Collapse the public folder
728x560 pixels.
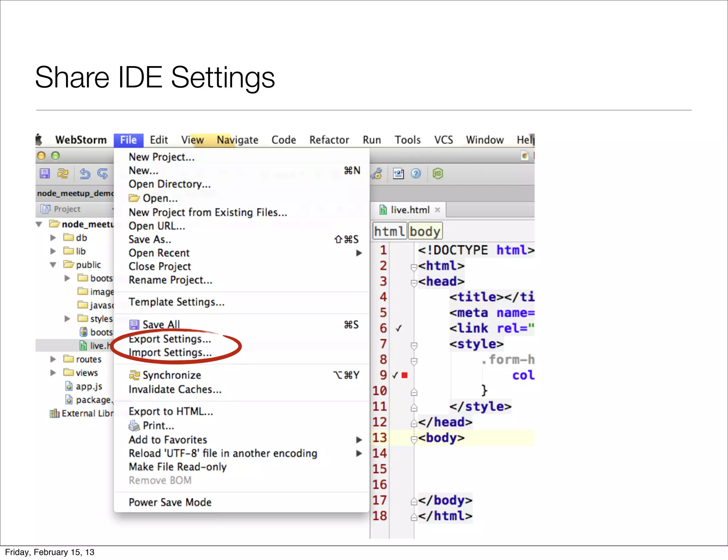click(x=53, y=265)
